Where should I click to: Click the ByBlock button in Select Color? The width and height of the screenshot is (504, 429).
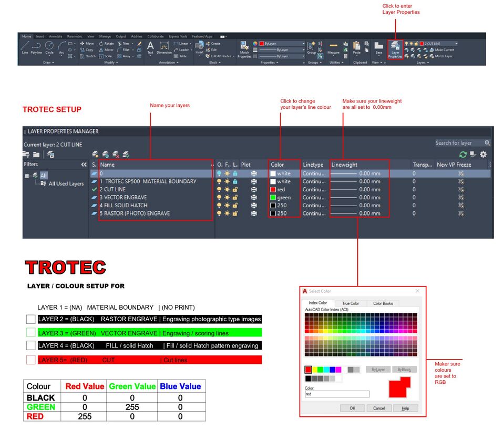404,370
